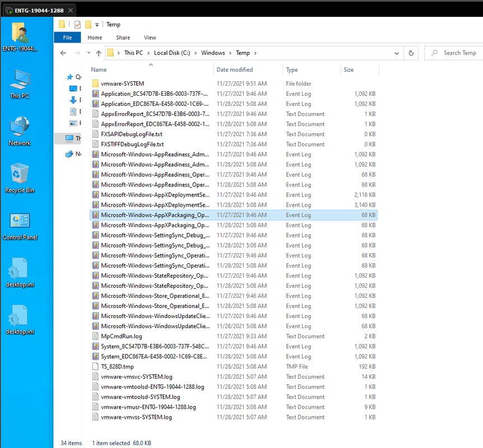
Task: Select System_EDC867EA event log file
Action: [234, 357]
